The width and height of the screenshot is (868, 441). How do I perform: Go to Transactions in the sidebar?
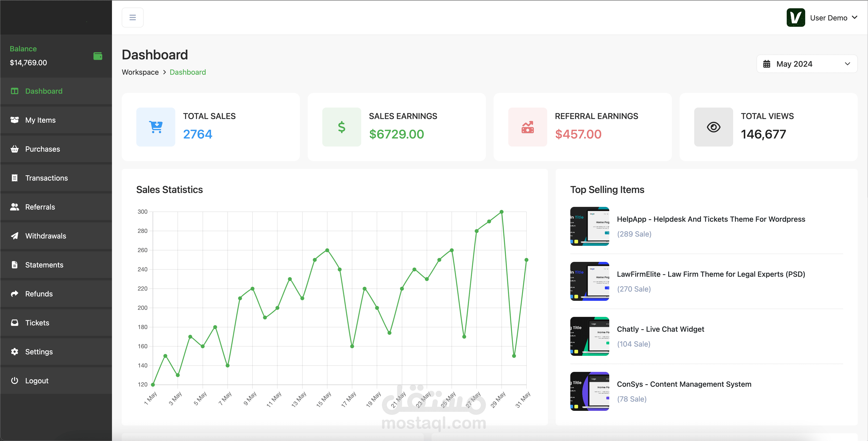(x=46, y=178)
